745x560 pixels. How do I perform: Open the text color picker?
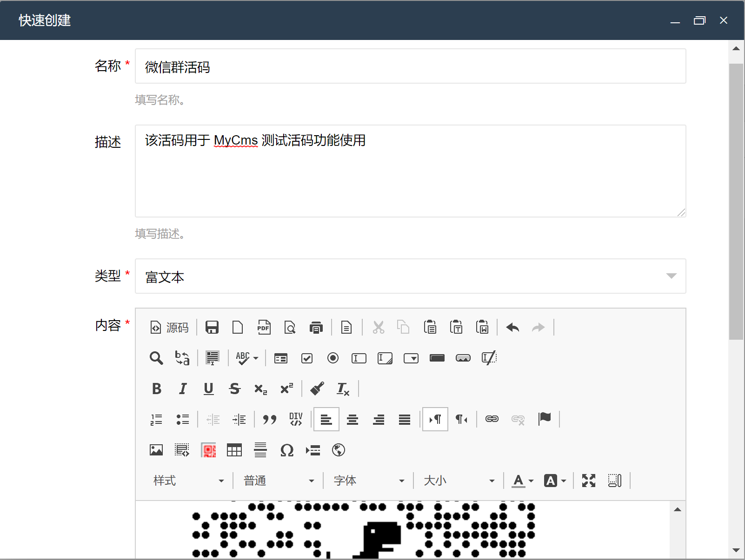pyautogui.click(x=522, y=481)
